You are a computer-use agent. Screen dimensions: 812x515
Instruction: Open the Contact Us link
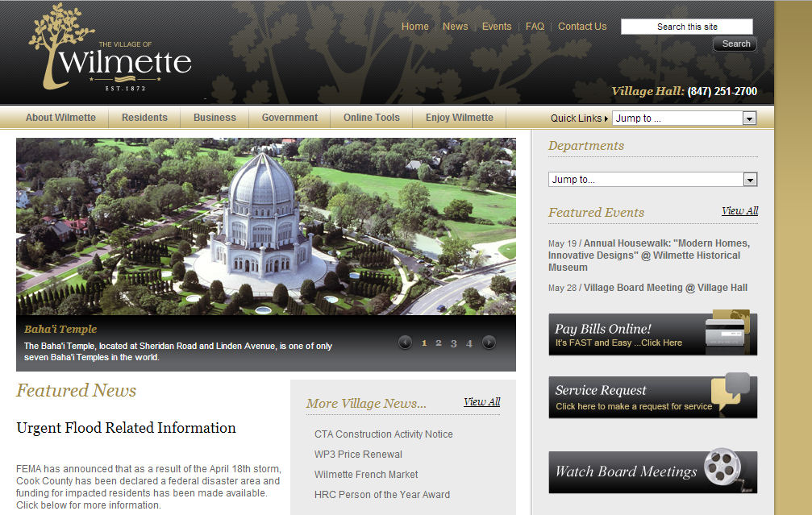tap(581, 27)
